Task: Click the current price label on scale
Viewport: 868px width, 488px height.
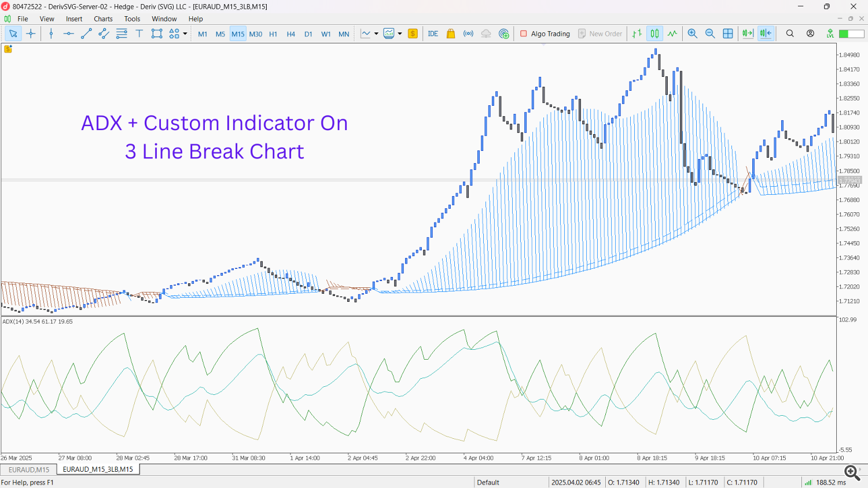Action: pyautogui.click(x=850, y=180)
